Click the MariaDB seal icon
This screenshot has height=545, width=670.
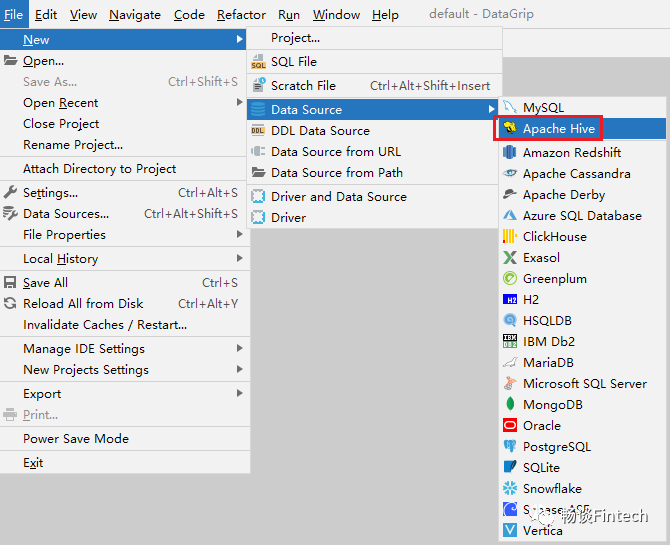click(x=509, y=362)
